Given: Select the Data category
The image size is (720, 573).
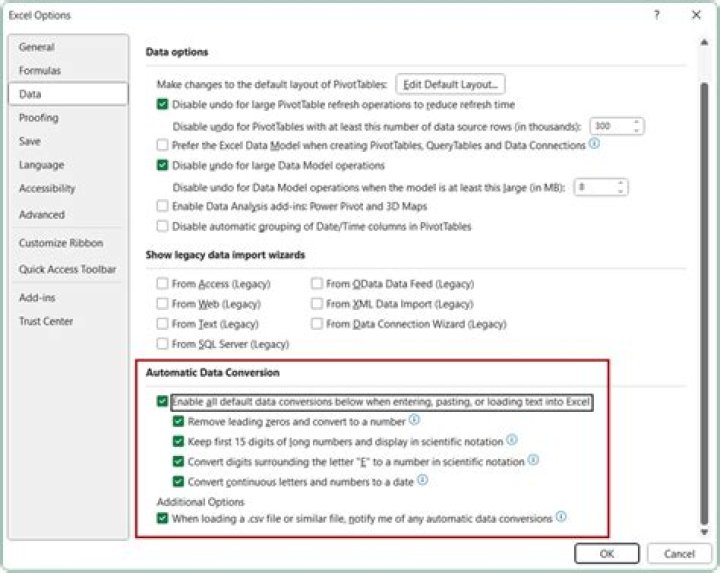Looking at the screenshot, I should pyautogui.click(x=68, y=94).
